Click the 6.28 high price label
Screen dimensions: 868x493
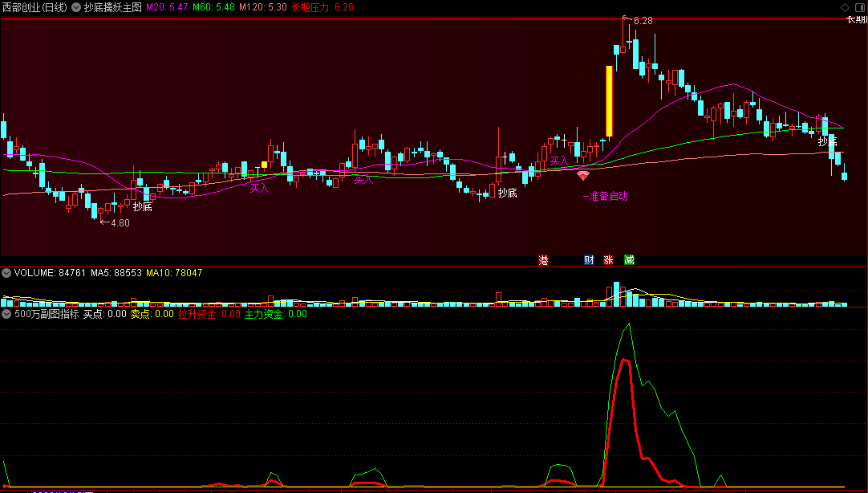coord(643,21)
